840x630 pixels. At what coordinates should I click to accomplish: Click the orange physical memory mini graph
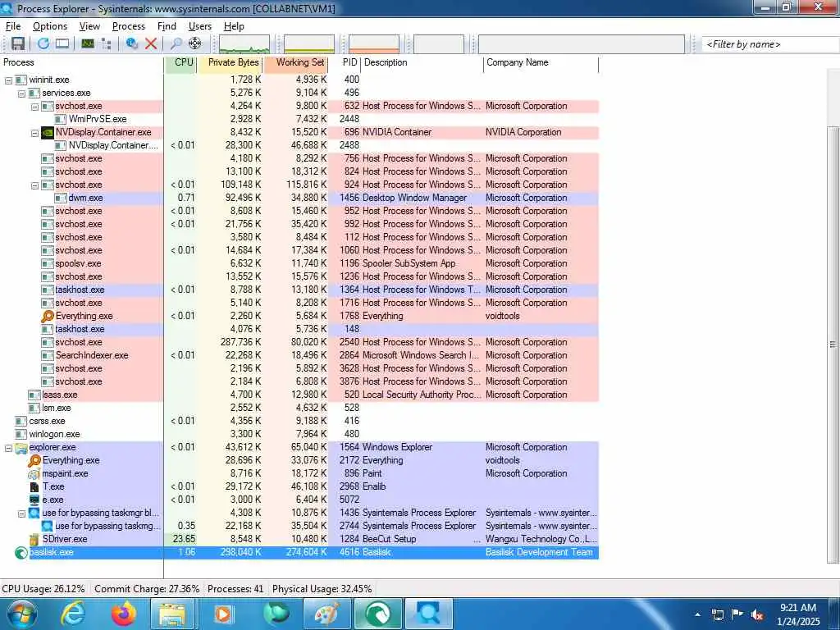[x=374, y=44]
